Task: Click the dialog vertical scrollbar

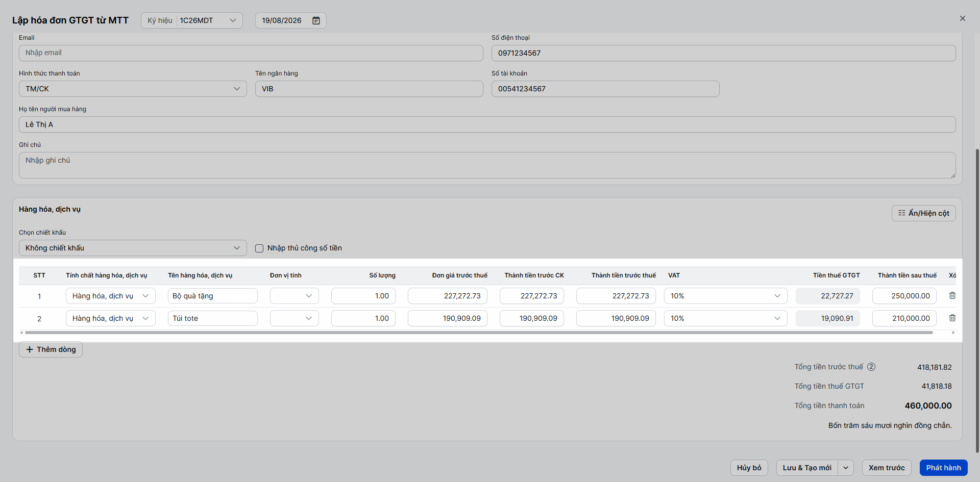Action: (977, 301)
